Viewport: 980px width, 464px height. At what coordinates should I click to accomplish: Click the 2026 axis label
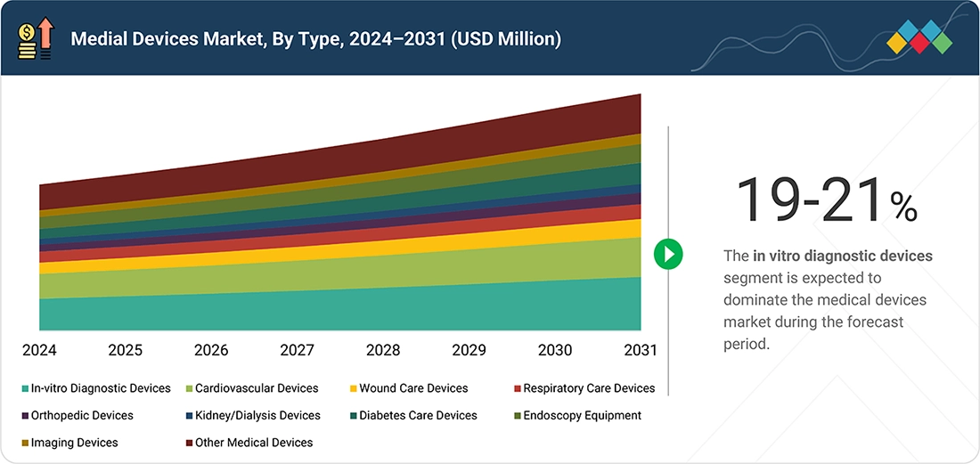coord(211,350)
